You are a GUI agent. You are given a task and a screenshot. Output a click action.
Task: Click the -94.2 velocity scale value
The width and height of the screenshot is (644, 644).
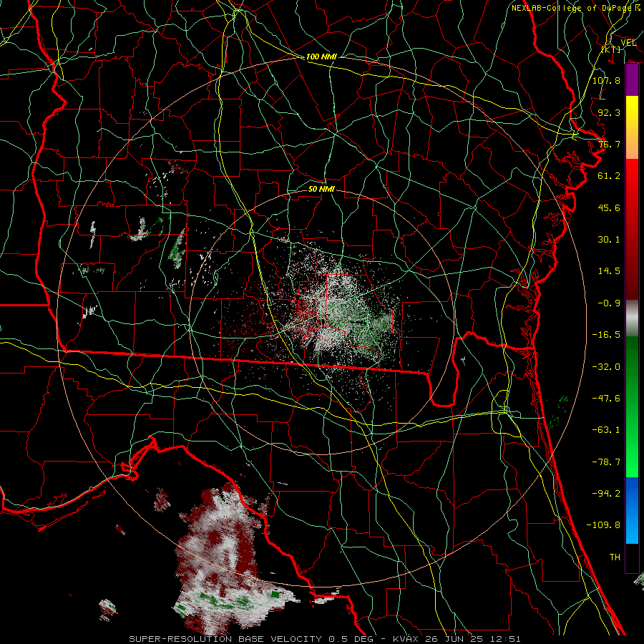606,494
